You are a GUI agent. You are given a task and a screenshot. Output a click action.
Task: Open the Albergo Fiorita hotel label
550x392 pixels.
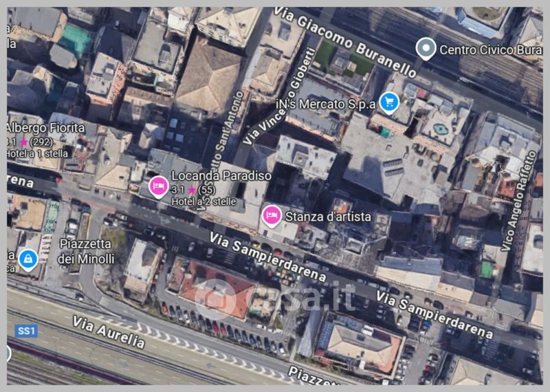pyautogui.click(x=45, y=128)
